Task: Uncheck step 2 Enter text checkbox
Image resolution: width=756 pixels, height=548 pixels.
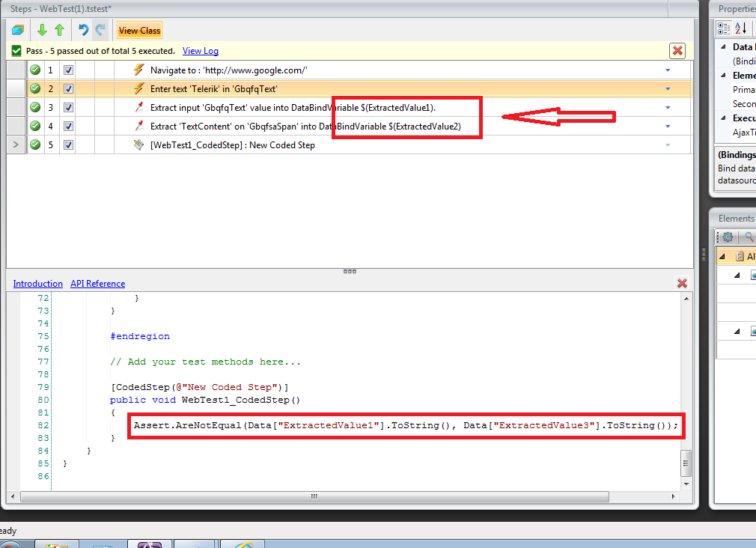Action: point(68,89)
